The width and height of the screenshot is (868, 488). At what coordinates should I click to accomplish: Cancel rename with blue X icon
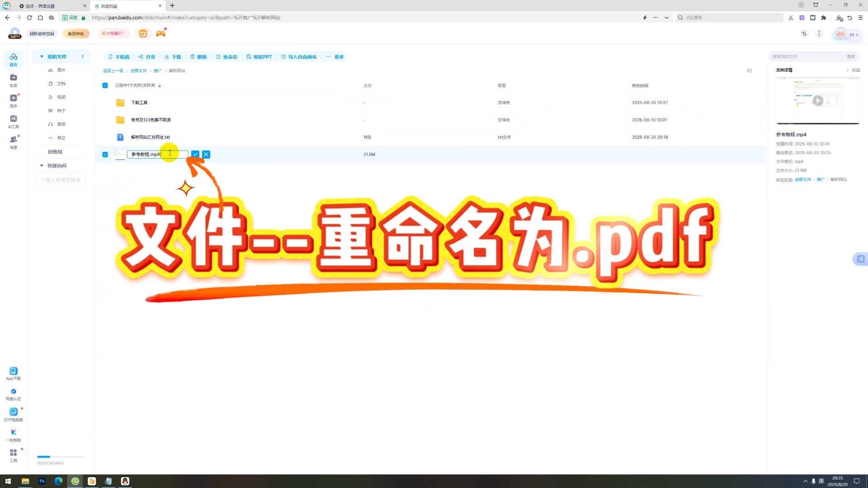point(206,155)
